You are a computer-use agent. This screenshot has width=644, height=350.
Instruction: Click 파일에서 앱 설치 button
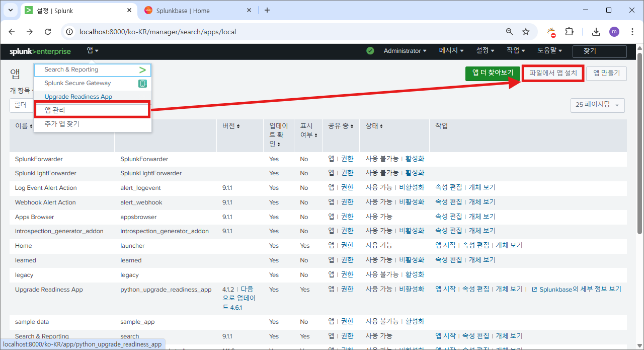(x=553, y=73)
